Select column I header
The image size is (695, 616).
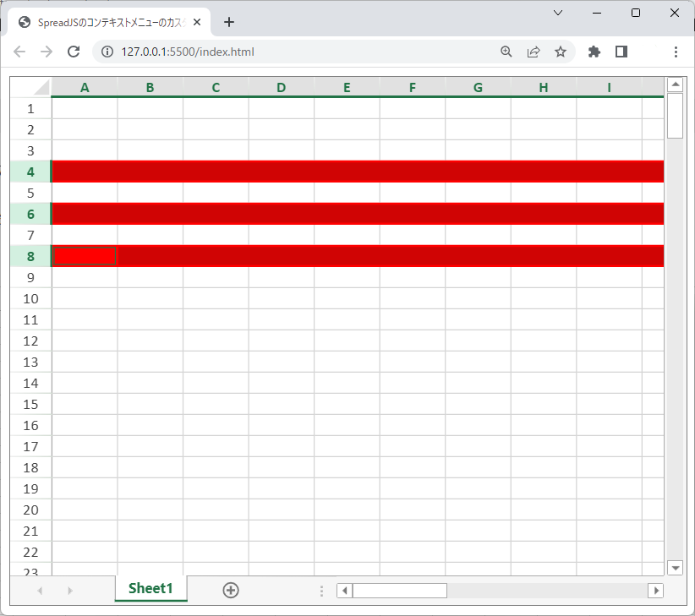[x=609, y=87]
